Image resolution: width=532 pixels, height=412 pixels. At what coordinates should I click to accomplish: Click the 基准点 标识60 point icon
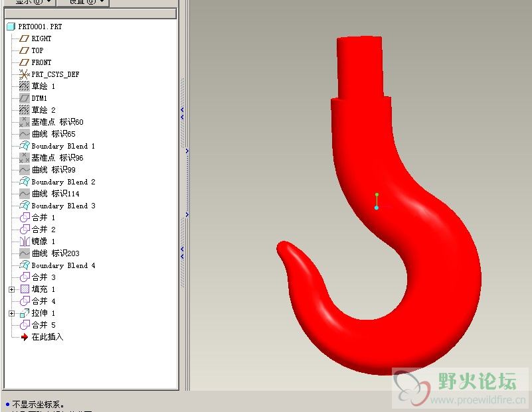(24, 121)
